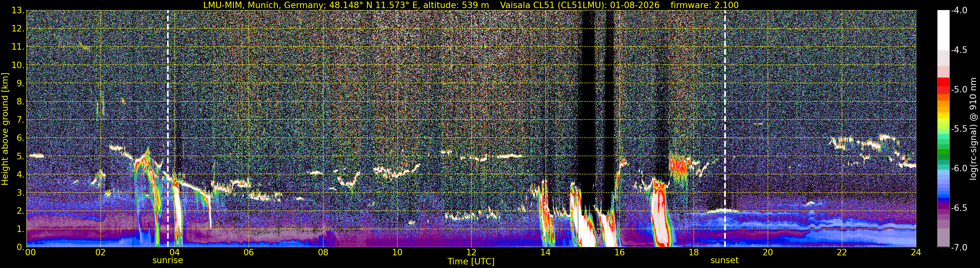Click the height axis tick '2.'
980x268 pixels.
pos(20,211)
